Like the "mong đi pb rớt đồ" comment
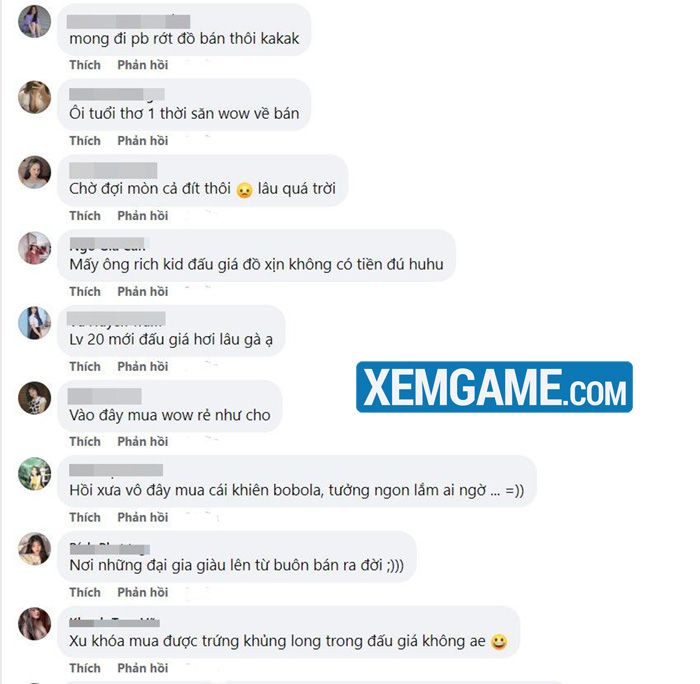Screen dimensions: 700x684 click(x=85, y=65)
